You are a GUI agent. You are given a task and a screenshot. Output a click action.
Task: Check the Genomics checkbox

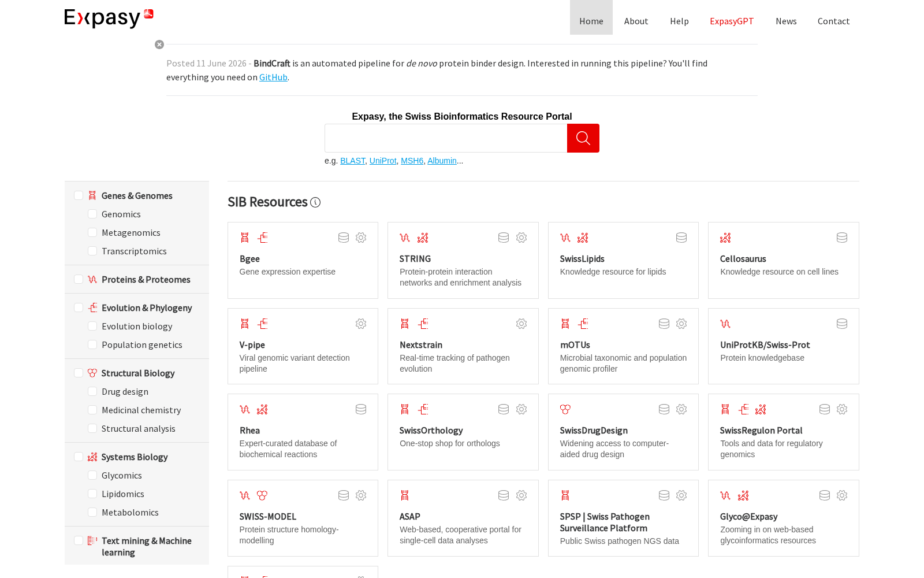pos(92,214)
